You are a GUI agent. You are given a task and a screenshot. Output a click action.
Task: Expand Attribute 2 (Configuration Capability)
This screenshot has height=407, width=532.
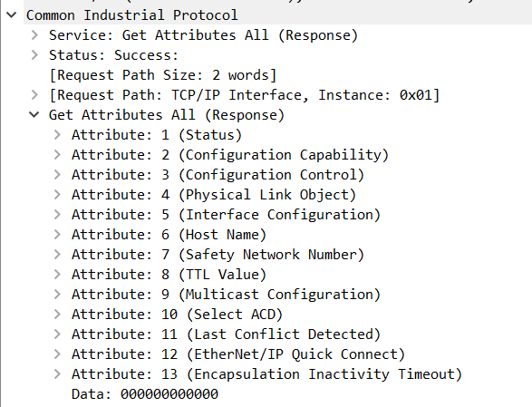(57, 154)
